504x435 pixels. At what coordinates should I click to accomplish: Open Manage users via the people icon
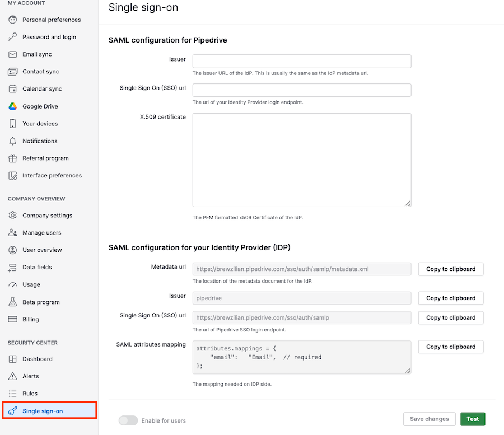(x=12, y=232)
